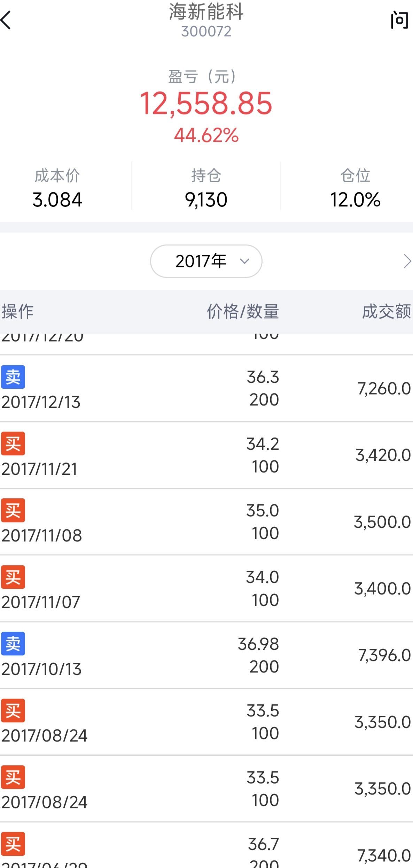Screen dimensions: 413x868
Task: Tap the 持仓 9,130 value
Action: click(x=206, y=200)
